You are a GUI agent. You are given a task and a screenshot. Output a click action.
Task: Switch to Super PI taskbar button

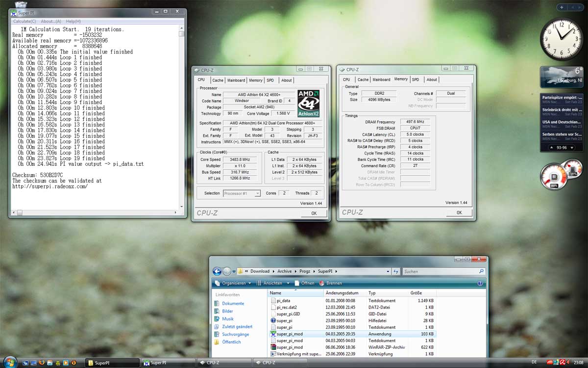pyautogui.click(x=169, y=363)
